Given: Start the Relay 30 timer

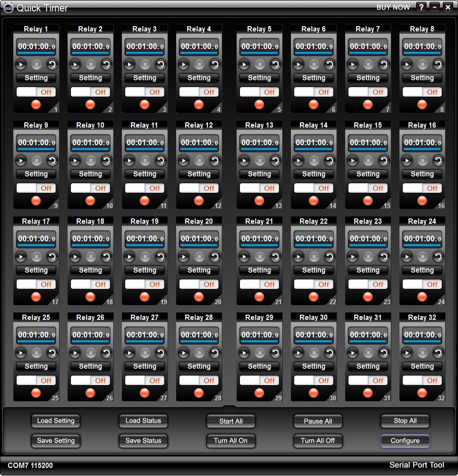Looking at the screenshot, I should [x=298, y=353].
